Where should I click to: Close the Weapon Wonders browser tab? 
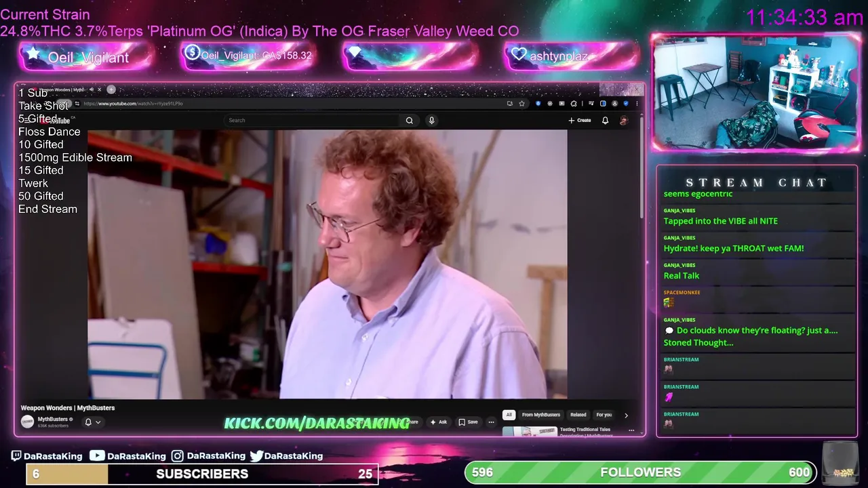tap(99, 89)
